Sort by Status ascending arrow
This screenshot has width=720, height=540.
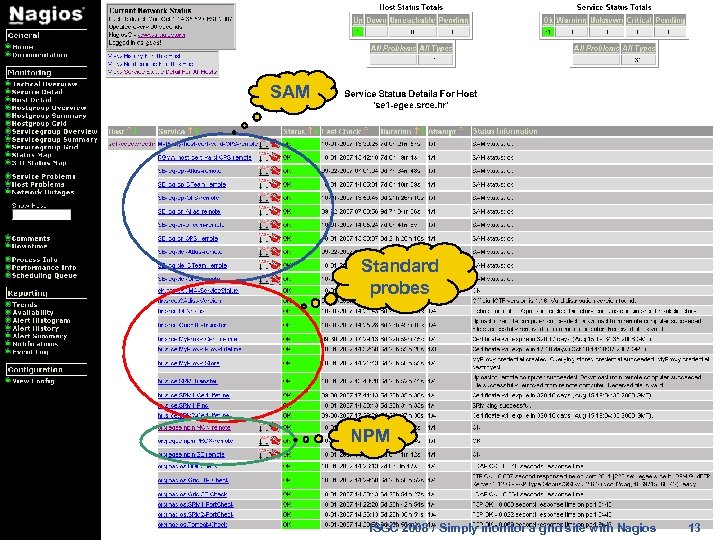coord(310,131)
